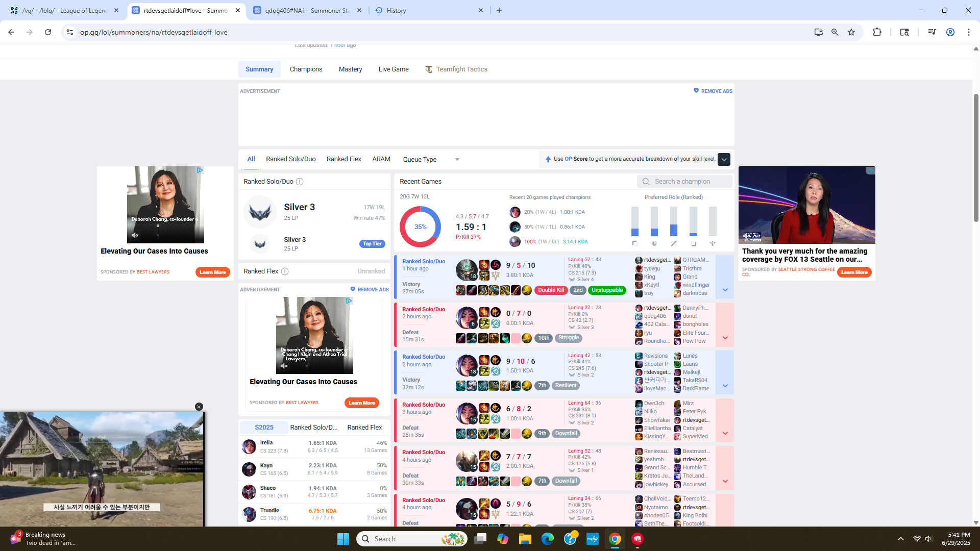Click Kayn champion icon in season stats
Screen dimensions: 980x551
point(249,469)
